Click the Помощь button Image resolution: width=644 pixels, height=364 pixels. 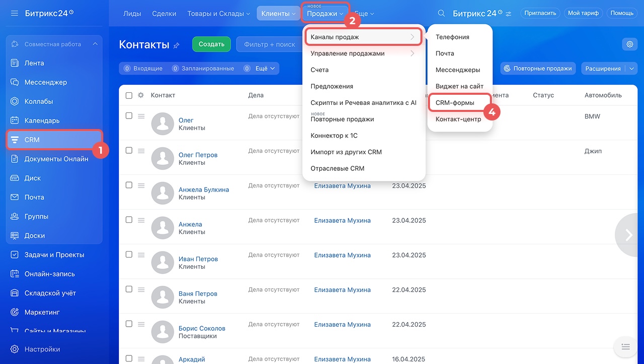tap(622, 13)
